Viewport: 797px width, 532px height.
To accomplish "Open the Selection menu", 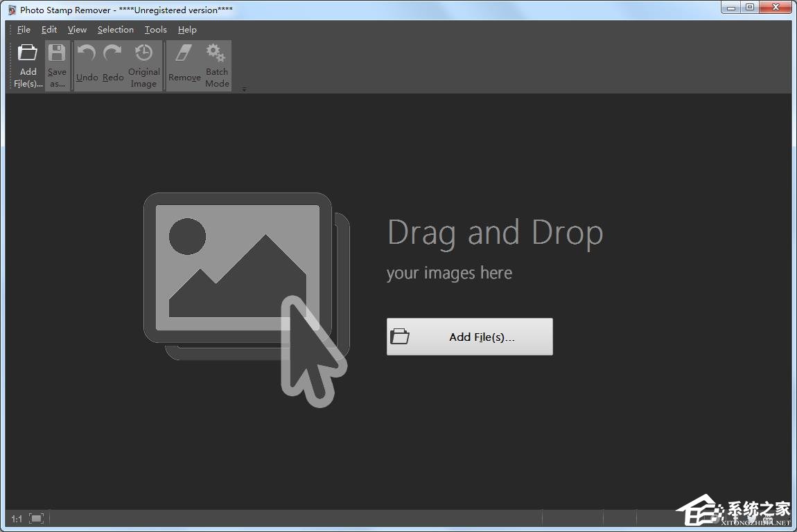I will click(x=115, y=30).
